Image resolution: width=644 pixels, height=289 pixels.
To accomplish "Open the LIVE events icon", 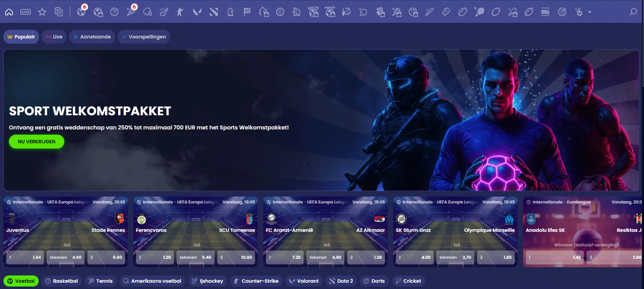I will pos(25,12).
